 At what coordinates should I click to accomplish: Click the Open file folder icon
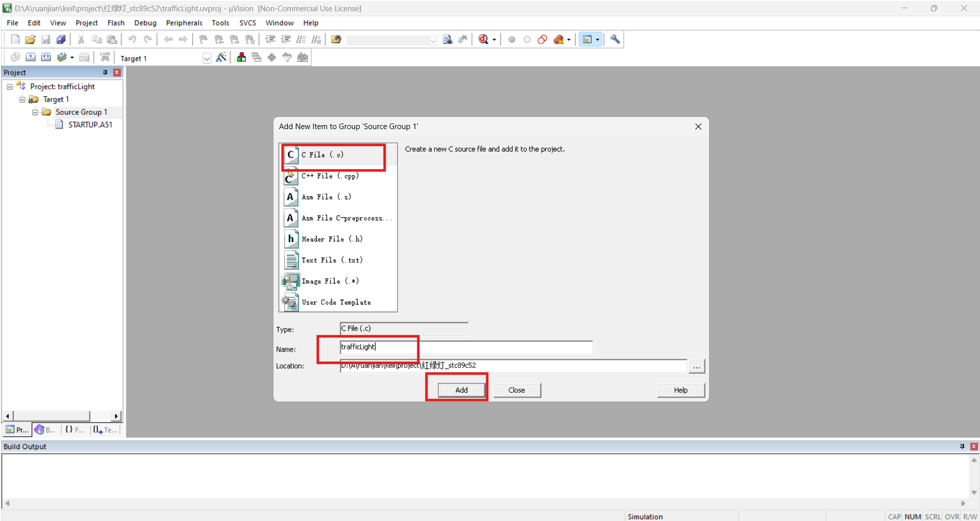tap(30, 39)
